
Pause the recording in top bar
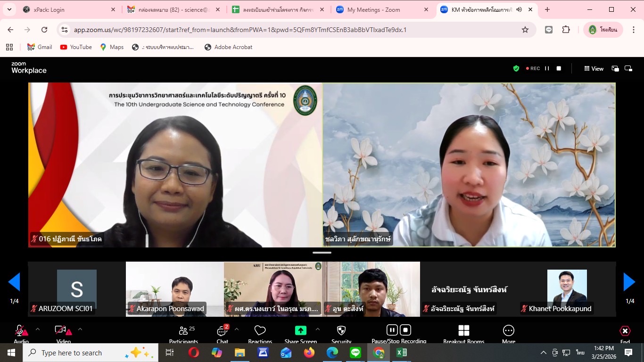coord(547,68)
